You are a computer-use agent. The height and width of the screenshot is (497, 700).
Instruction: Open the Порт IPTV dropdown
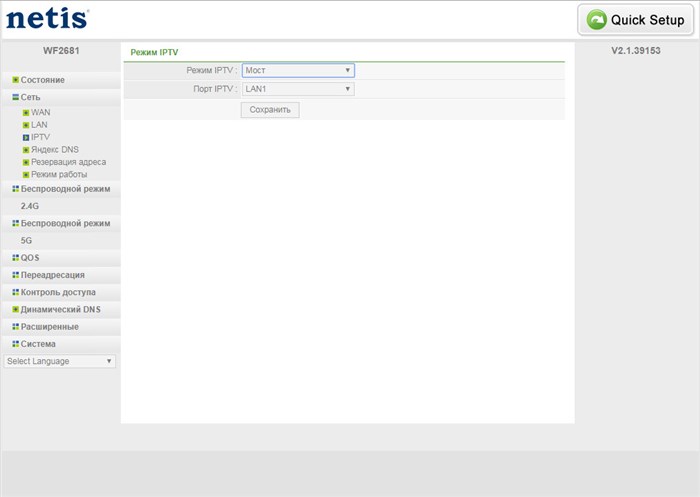(x=298, y=89)
